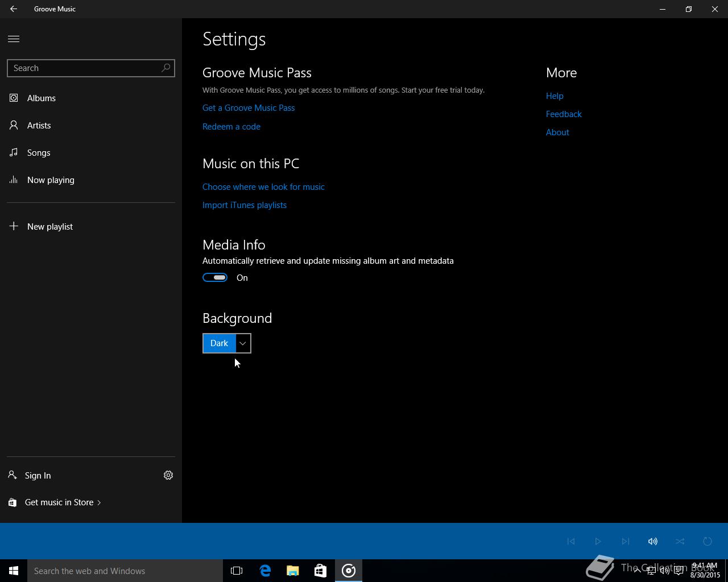Open Get music in Store
728x582 pixels.
point(63,502)
